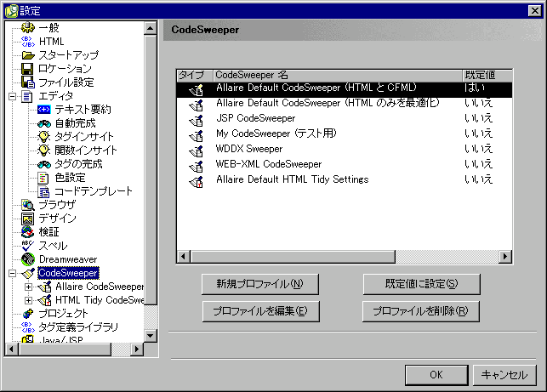Click the HTML Tidy Settings row type icon

(196, 182)
